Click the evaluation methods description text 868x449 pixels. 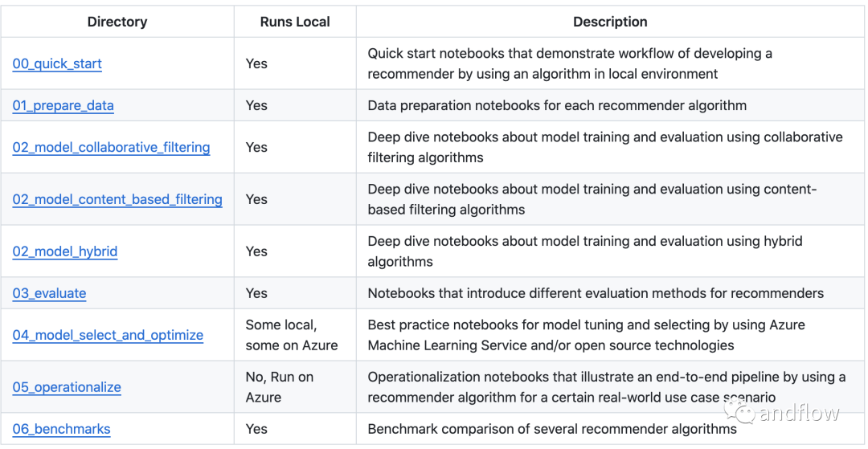click(x=596, y=293)
